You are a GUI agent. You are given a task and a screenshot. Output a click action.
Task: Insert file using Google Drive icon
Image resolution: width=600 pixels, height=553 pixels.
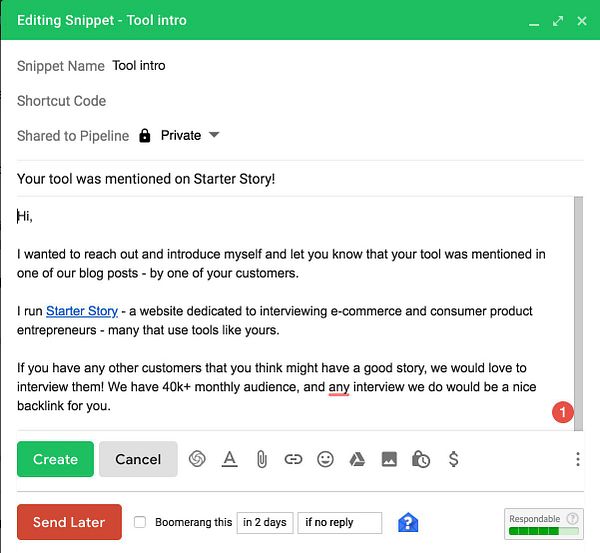pos(356,459)
